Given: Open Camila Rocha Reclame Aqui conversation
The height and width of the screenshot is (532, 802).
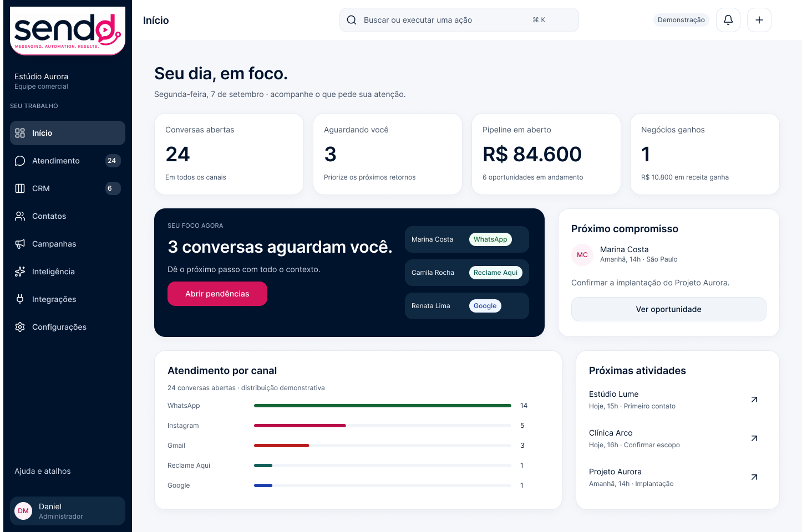Looking at the screenshot, I should coord(467,273).
